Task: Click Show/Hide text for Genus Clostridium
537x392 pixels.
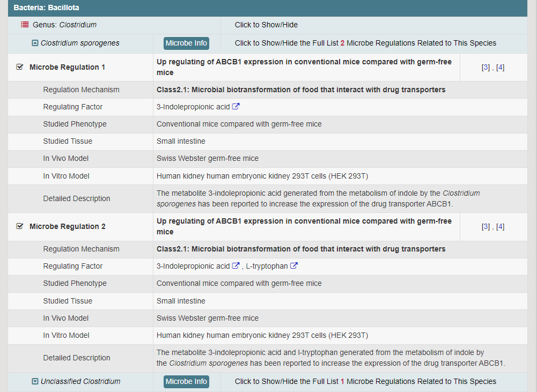Action: 266,25
